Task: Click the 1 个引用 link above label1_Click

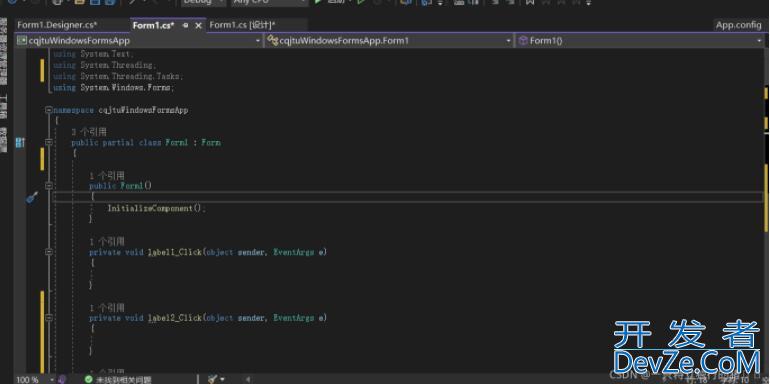Action: (107, 241)
